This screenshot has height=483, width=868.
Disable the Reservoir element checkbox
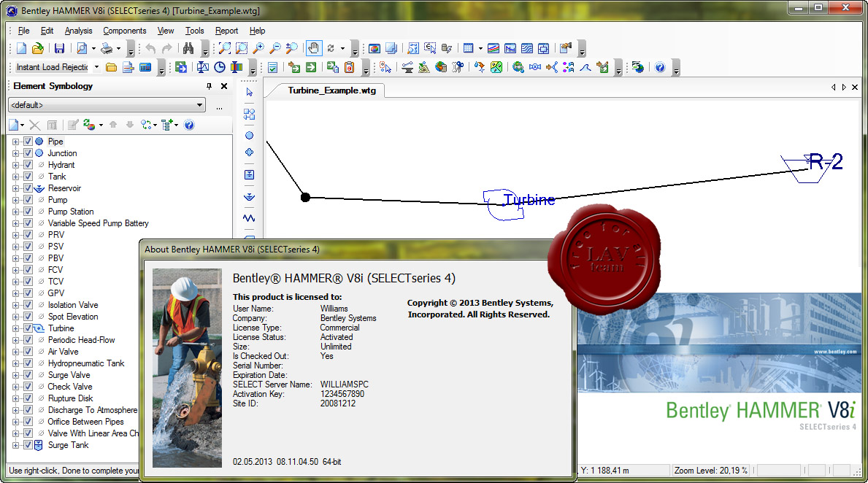28,188
